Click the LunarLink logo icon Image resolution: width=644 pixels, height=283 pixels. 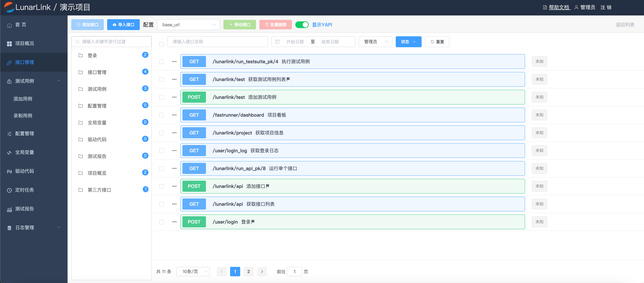pos(9,7)
